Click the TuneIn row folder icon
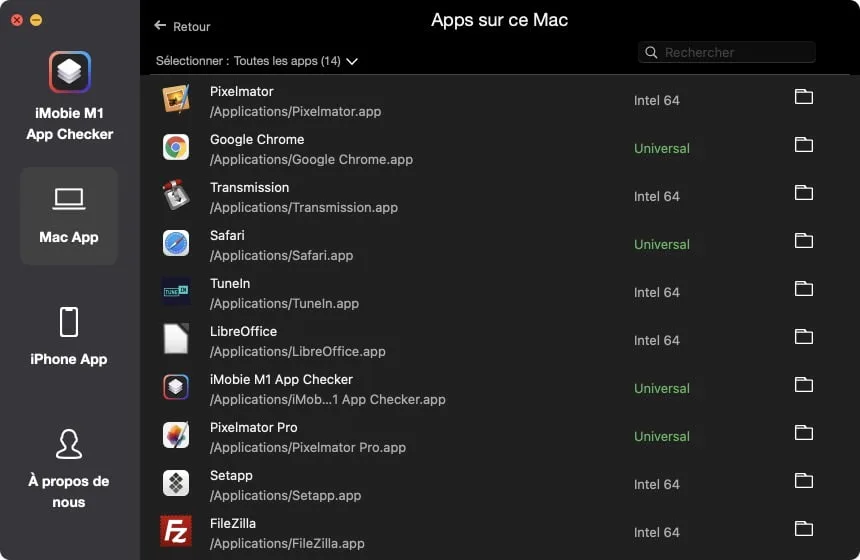Screen dimensions: 860x560 tap(804, 289)
